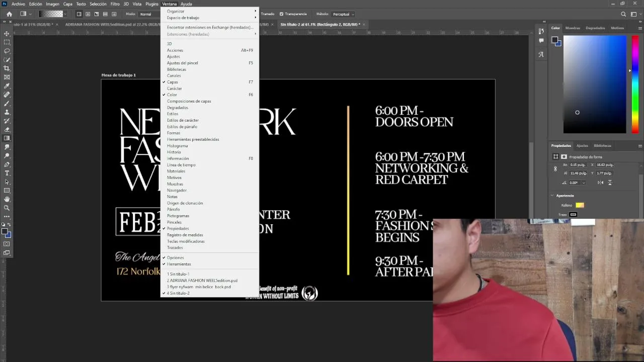644x362 pixels.
Task: Toggle the Transparencia checkbox
Action: (x=282, y=14)
